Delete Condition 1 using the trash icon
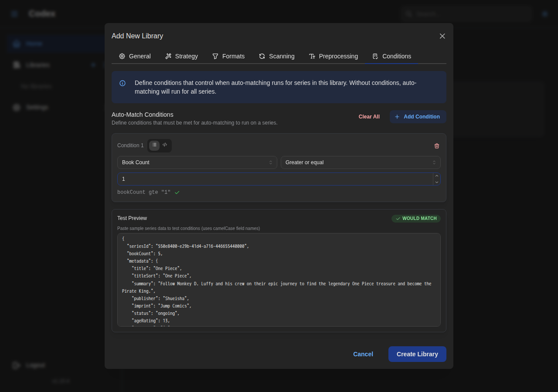 coord(436,146)
